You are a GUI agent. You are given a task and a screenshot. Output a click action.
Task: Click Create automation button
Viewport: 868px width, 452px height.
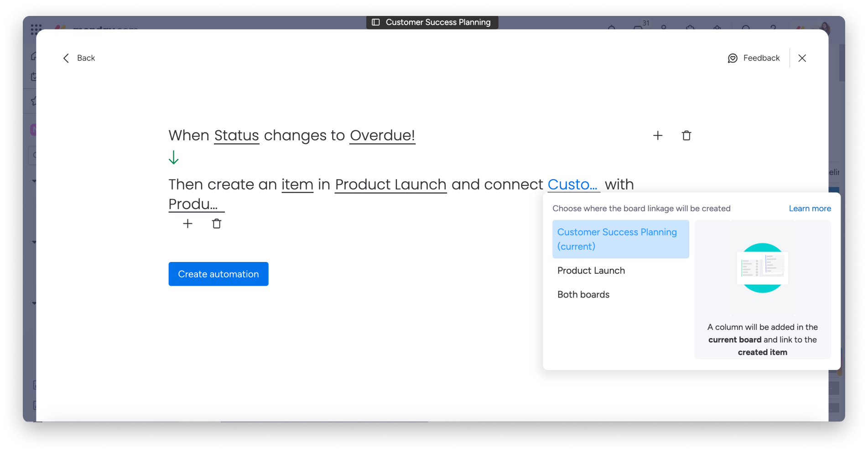click(x=218, y=274)
